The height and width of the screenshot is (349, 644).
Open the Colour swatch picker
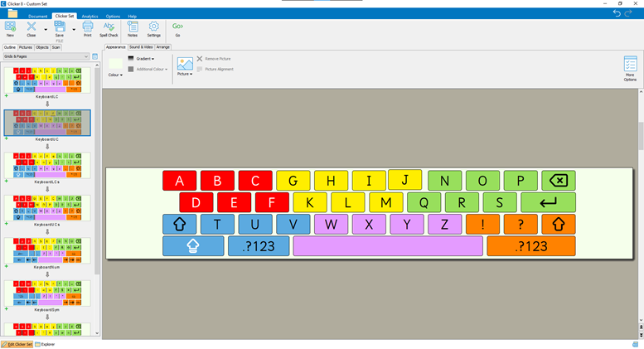pos(115,65)
